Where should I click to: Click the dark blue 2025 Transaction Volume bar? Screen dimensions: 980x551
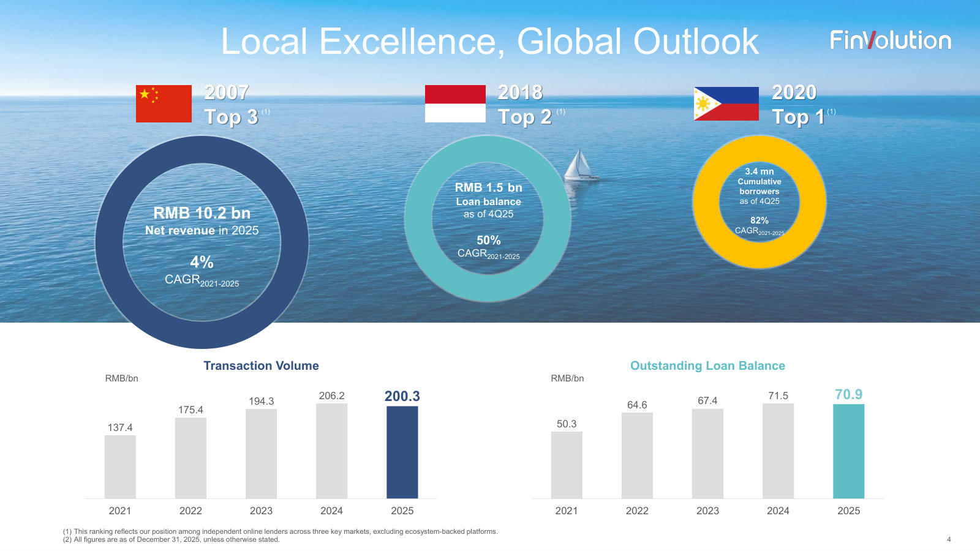tap(402, 452)
